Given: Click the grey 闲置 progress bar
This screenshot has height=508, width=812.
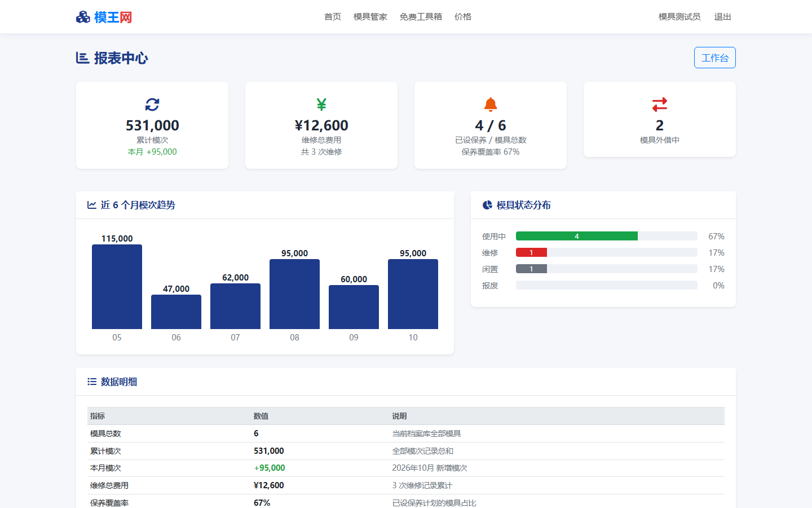Looking at the screenshot, I should [x=531, y=269].
